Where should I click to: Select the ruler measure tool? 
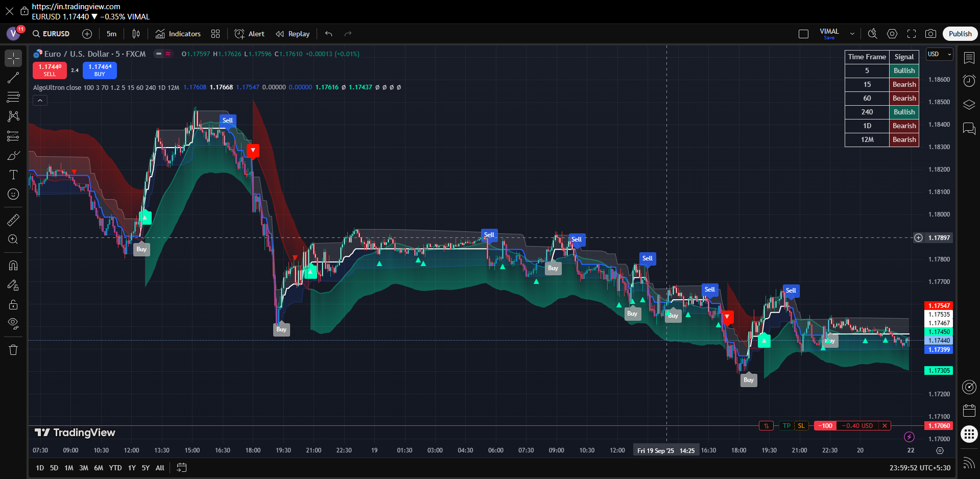[13, 220]
